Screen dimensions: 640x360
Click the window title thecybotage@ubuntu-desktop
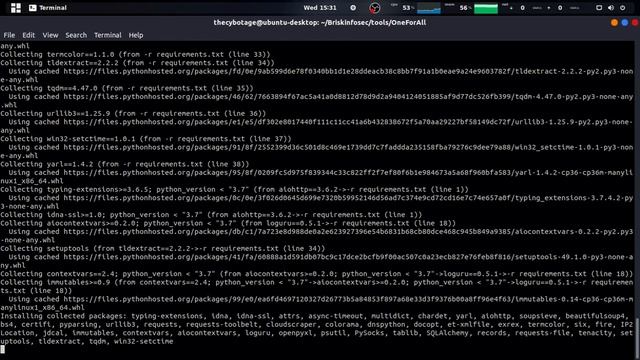tap(320, 22)
